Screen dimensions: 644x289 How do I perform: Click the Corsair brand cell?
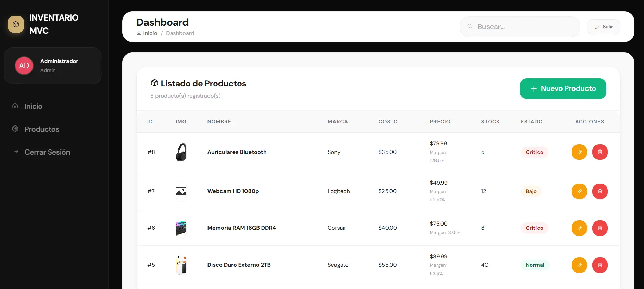coord(337,228)
